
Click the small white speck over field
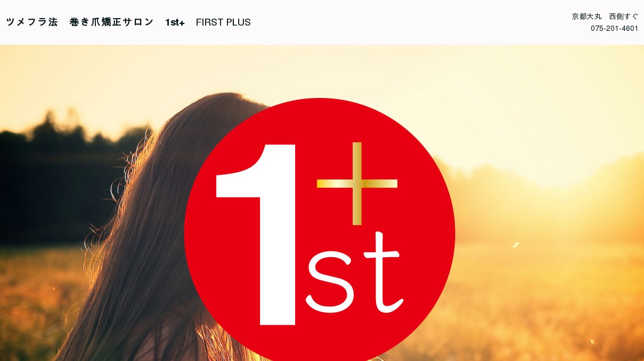point(516,244)
